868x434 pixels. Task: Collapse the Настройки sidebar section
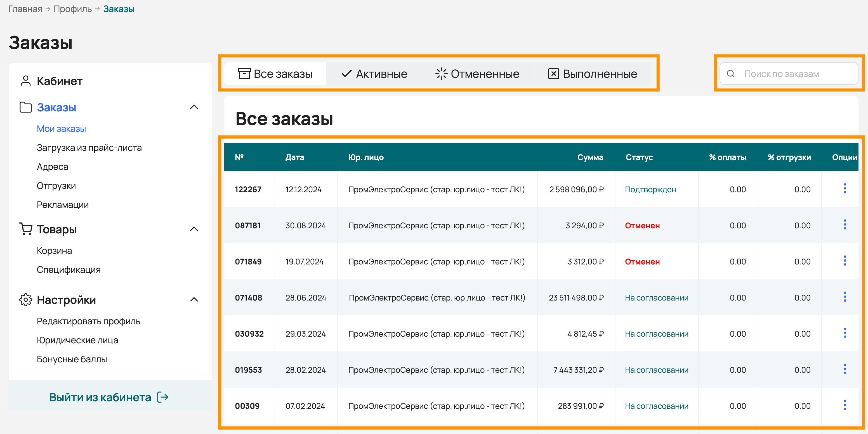[x=194, y=299]
